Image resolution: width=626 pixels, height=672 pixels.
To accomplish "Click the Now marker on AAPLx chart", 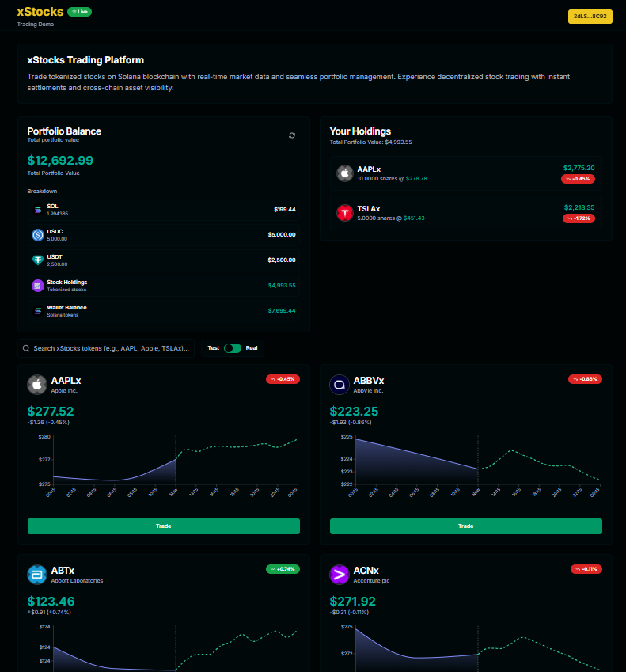I will point(173,492).
